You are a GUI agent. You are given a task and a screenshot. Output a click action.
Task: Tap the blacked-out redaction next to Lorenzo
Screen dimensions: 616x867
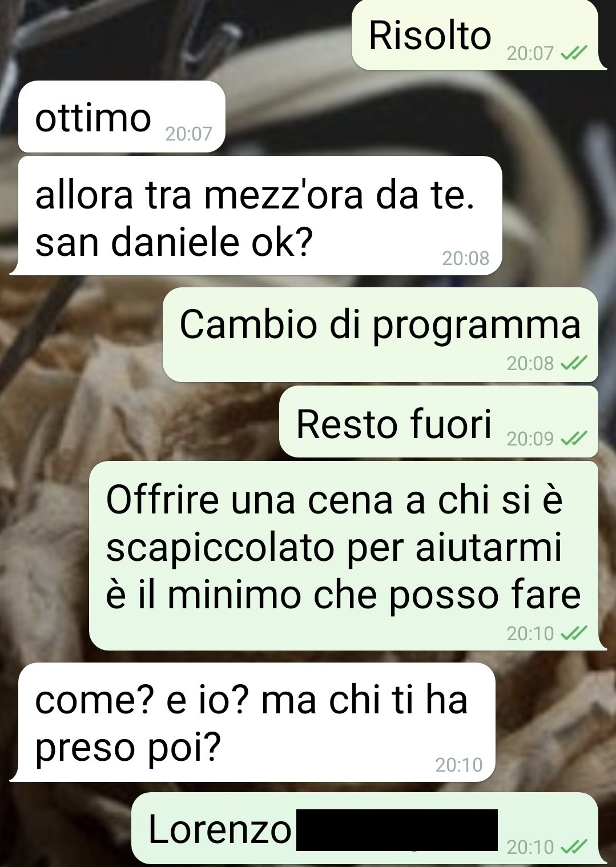[397, 830]
